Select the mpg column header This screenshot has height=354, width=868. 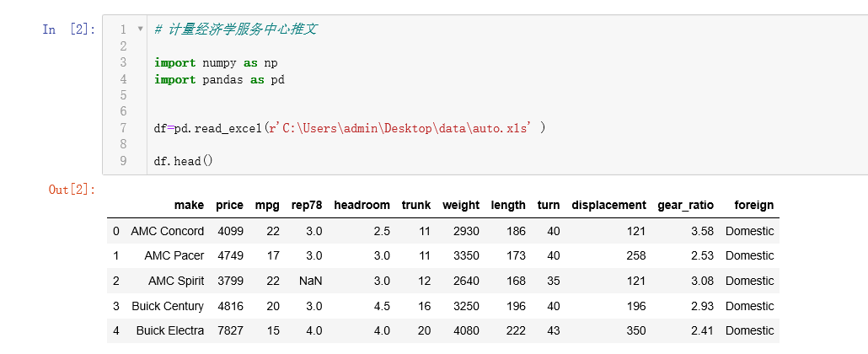click(x=267, y=205)
